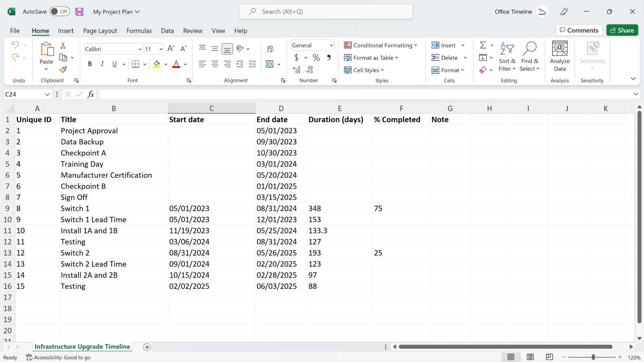Click inside the formula bar
Viewport: 644px width, 362px height.
pos(282,94)
